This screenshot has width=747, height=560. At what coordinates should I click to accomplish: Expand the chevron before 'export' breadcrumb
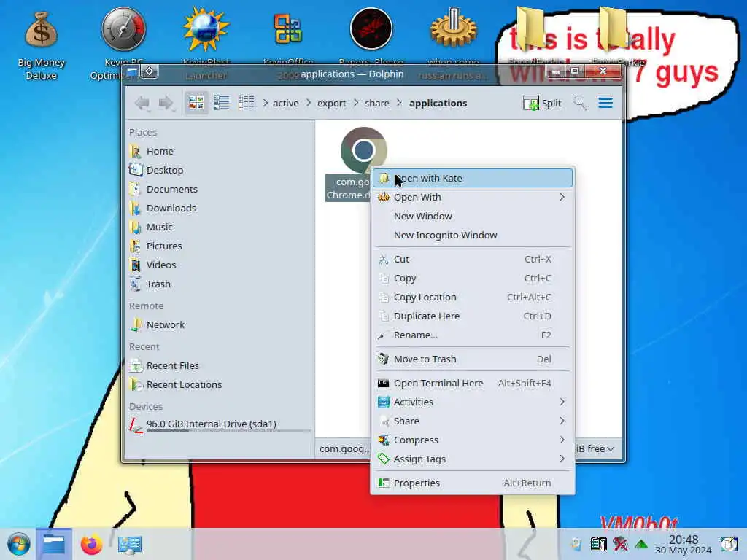tap(309, 103)
